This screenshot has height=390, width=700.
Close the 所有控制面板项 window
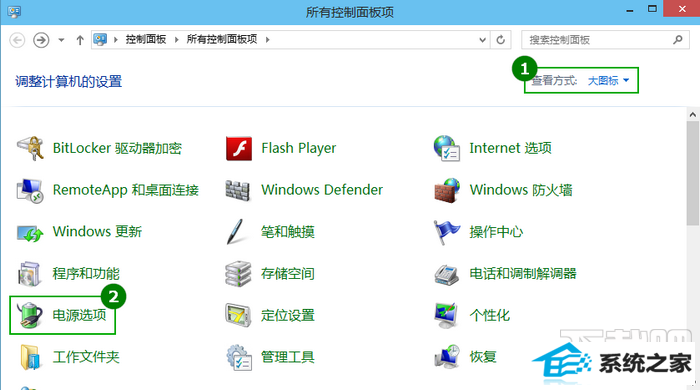click(x=682, y=9)
